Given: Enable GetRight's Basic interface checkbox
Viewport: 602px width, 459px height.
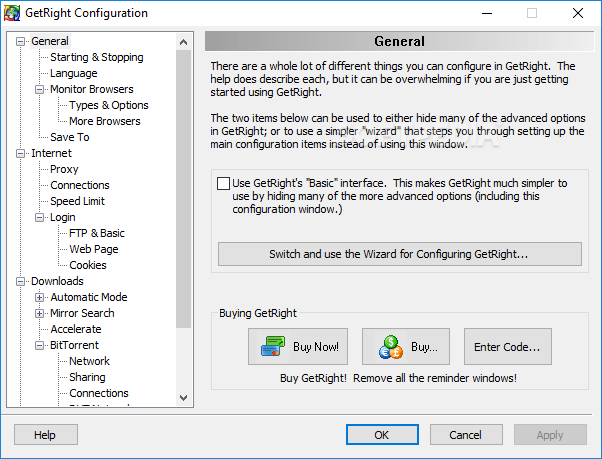Looking at the screenshot, I should tap(223, 183).
